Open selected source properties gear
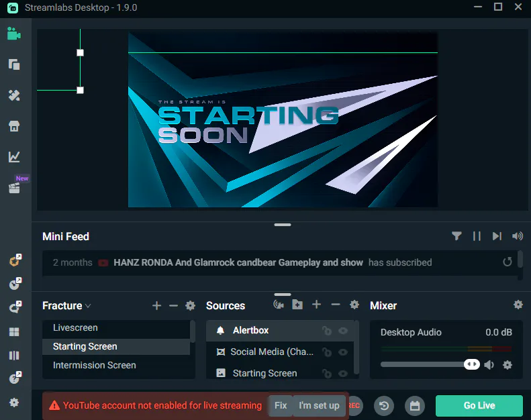Image resolution: width=531 pixels, height=420 pixels. 354,305
